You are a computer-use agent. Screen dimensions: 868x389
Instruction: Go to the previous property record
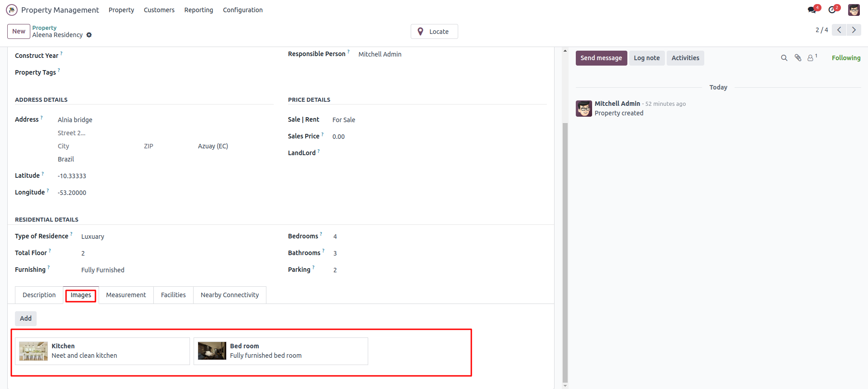(x=839, y=30)
